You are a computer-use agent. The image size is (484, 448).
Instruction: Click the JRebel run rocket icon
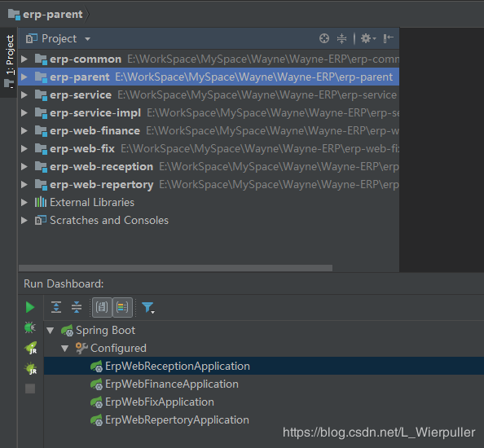31,348
